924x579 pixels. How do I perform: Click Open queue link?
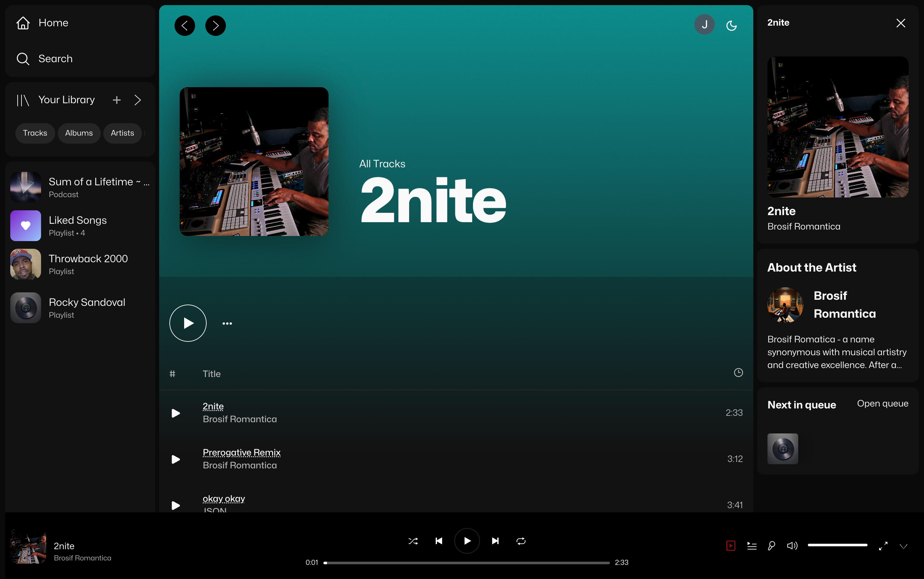point(883,404)
